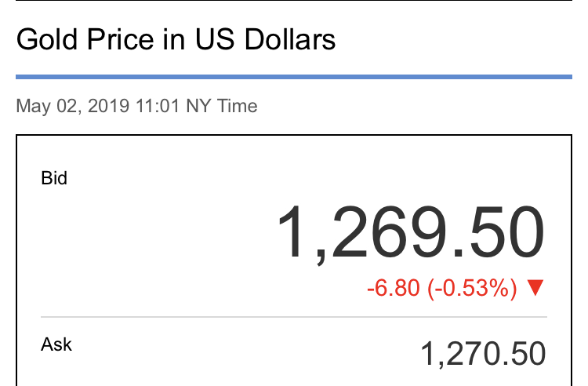
Task: Click the May 02, 2019 date text
Action: tap(73, 106)
